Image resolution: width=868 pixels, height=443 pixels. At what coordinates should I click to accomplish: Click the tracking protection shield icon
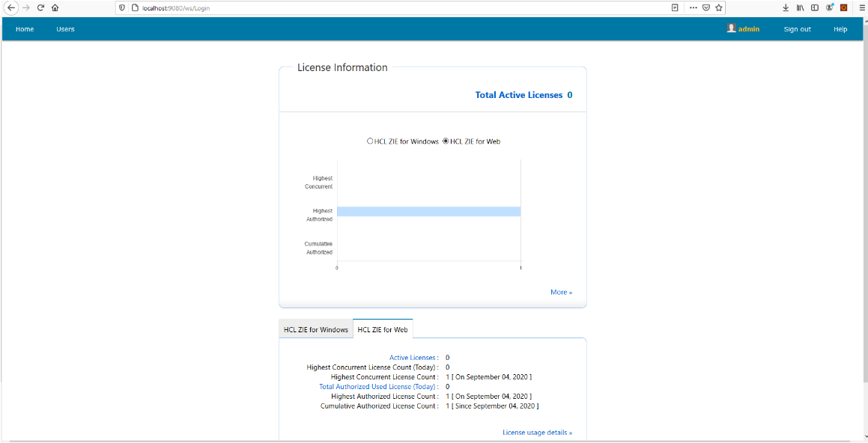122,7
